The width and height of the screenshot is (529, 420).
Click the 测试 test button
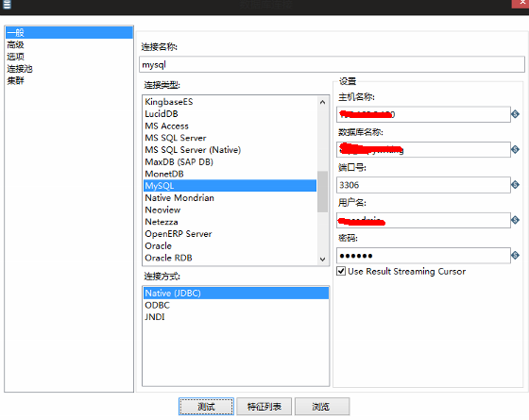coord(206,407)
